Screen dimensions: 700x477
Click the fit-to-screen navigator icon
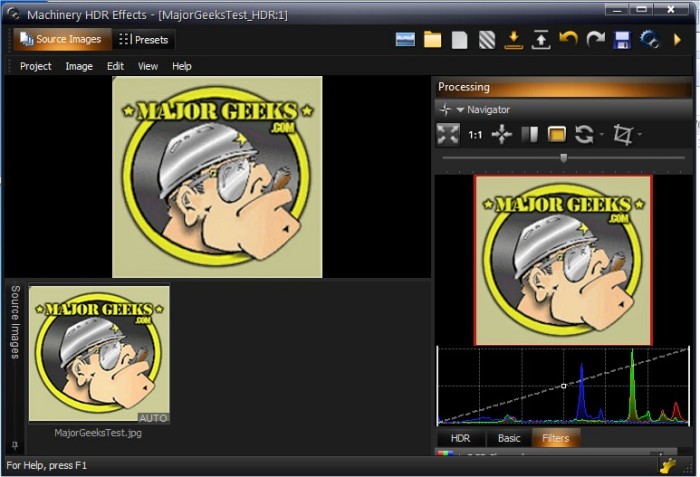point(448,134)
